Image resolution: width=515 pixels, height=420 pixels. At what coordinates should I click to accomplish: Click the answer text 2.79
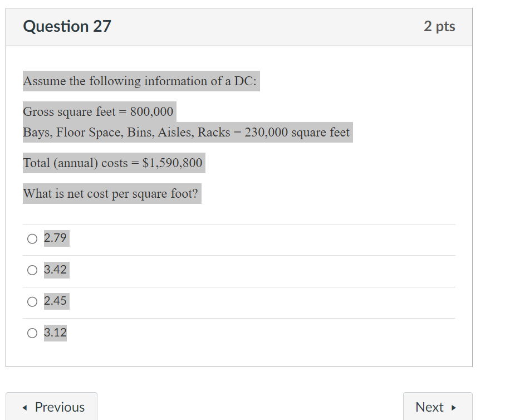point(55,238)
